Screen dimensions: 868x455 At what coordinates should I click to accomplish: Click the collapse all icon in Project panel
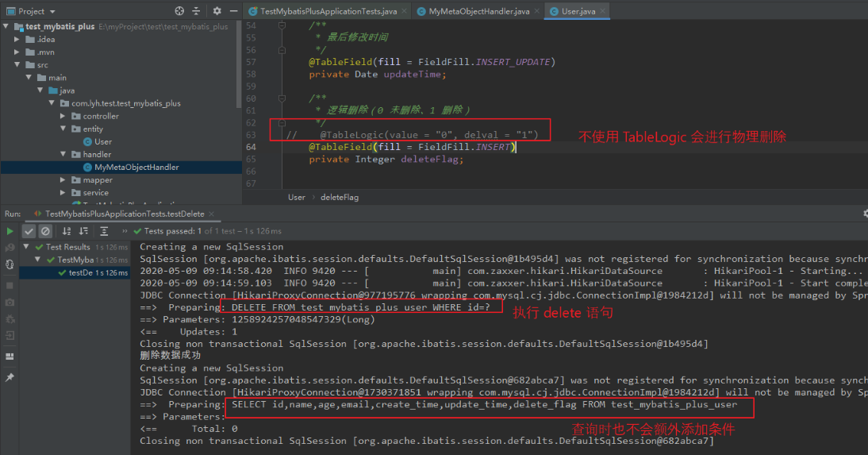(x=196, y=10)
